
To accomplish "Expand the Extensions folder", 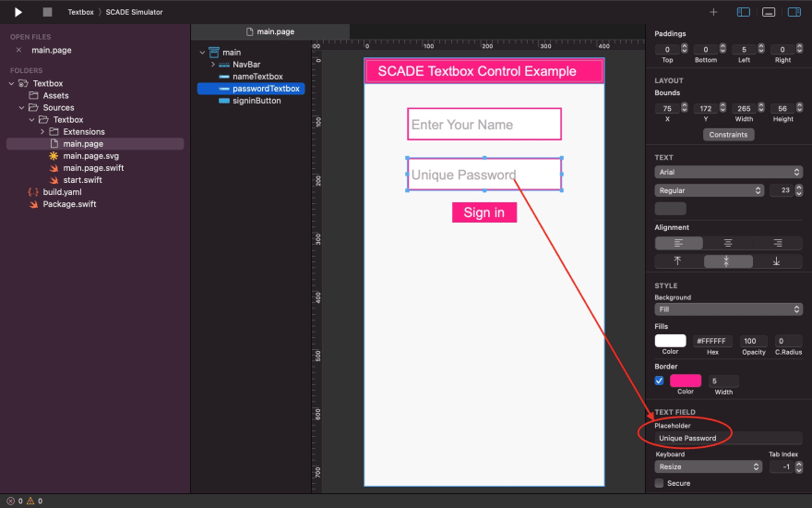I will (42, 132).
